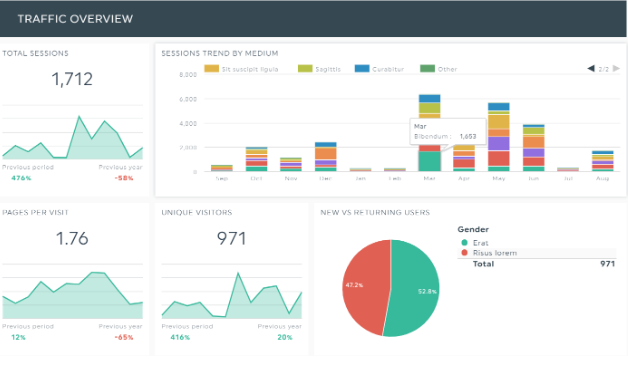This screenshot has width=628, height=366.
Task: Select the Erat legend dot
Action: click(465, 243)
